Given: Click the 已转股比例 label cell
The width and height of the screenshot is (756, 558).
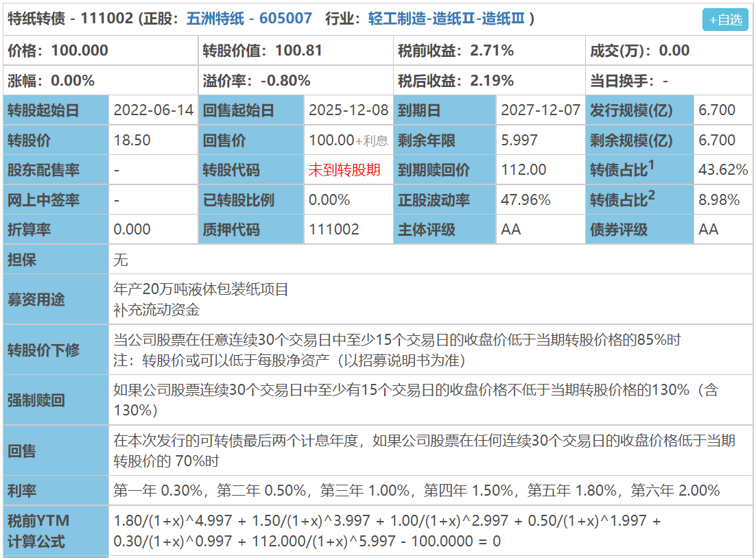Looking at the screenshot, I should [x=250, y=200].
